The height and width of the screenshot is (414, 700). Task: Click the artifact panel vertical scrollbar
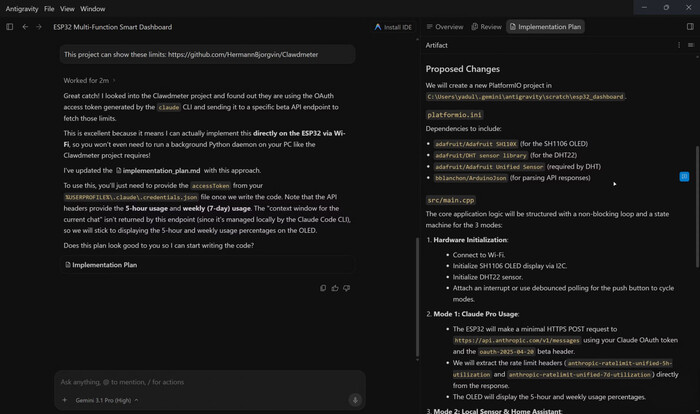[x=697, y=207]
